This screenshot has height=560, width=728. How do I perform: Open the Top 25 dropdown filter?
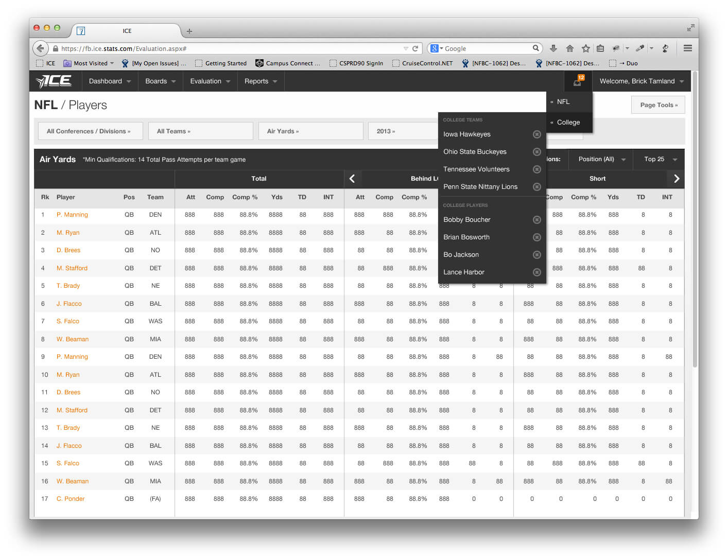coord(660,159)
